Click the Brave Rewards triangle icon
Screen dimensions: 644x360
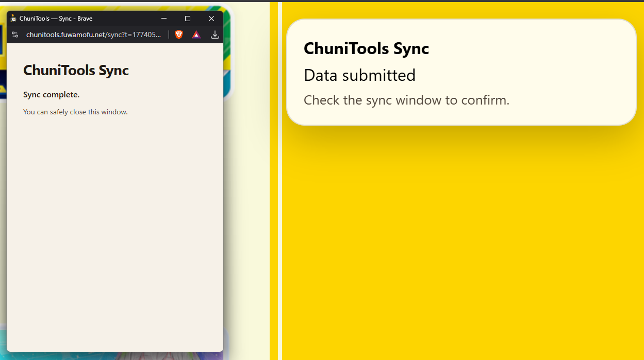[x=196, y=35]
